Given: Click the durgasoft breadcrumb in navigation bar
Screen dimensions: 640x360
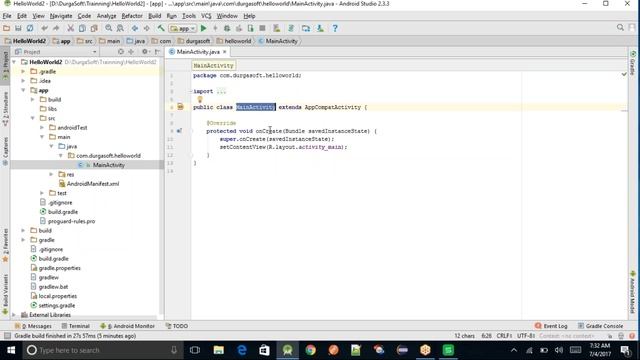Looking at the screenshot, I should (x=194, y=41).
